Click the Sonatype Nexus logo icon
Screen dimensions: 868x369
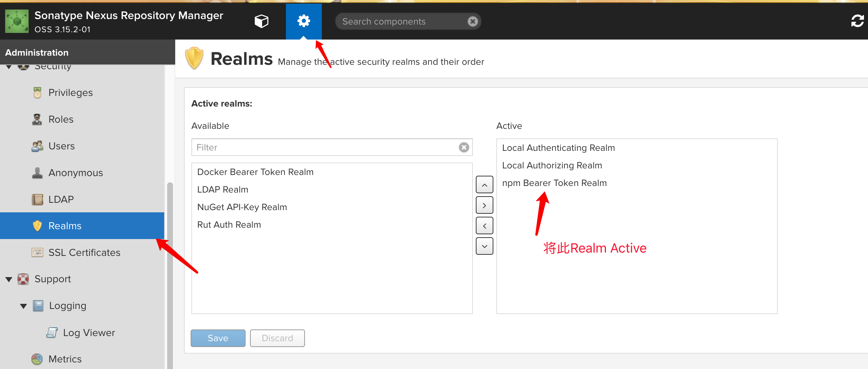[17, 21]
